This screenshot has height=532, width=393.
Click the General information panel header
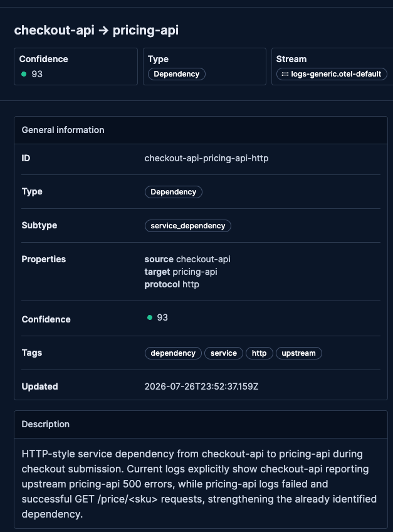201,130
